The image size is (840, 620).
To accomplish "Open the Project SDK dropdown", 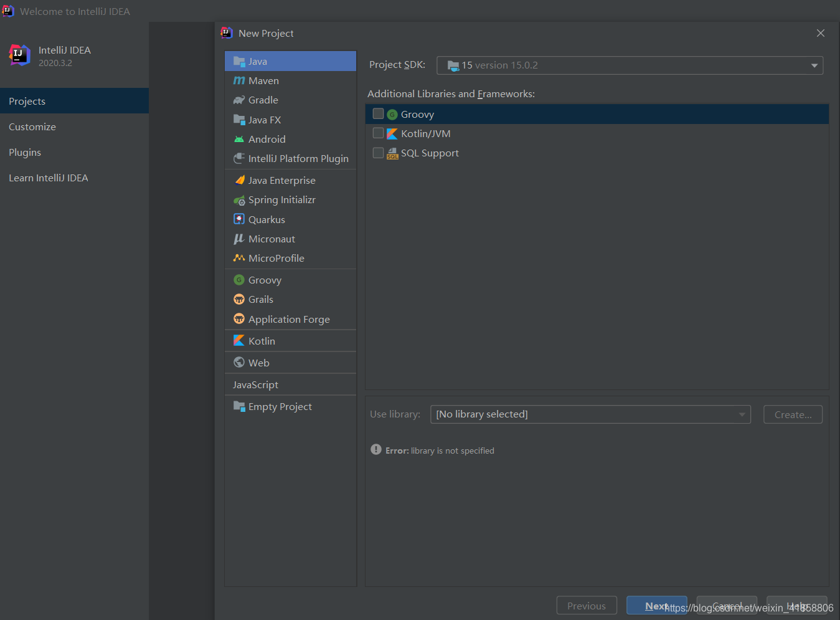I will coord(630,65).
